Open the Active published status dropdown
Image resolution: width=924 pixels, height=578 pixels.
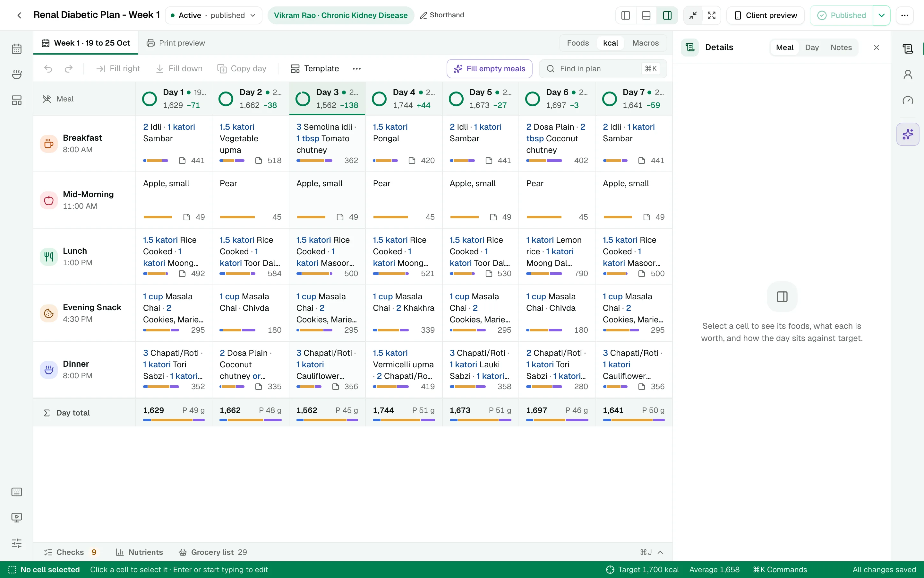213,15
